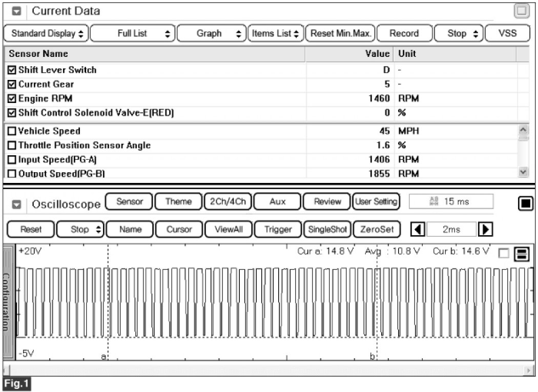Click Throttle Position value 1.6
The width and height of the screenshot is (538, 392).
click(383, 145)
